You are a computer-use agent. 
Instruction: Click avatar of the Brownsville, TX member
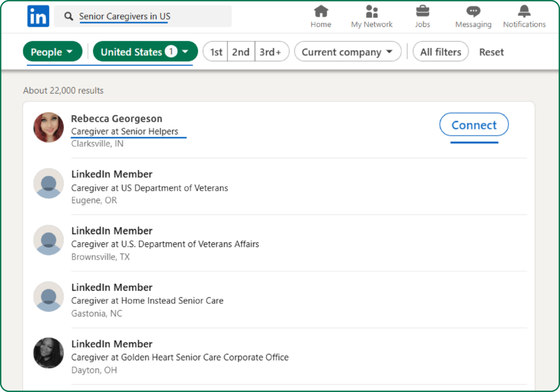pyautogui.click(x=49, y=240)
